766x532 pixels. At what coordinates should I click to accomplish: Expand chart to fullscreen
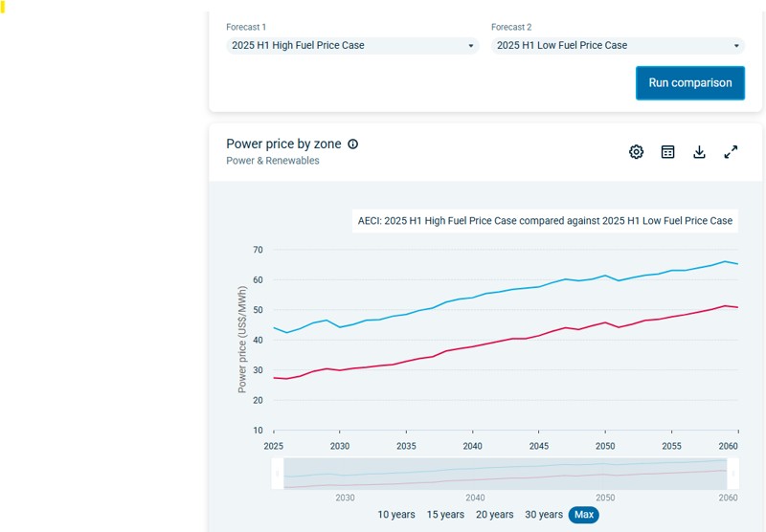[x=731, y=152]
